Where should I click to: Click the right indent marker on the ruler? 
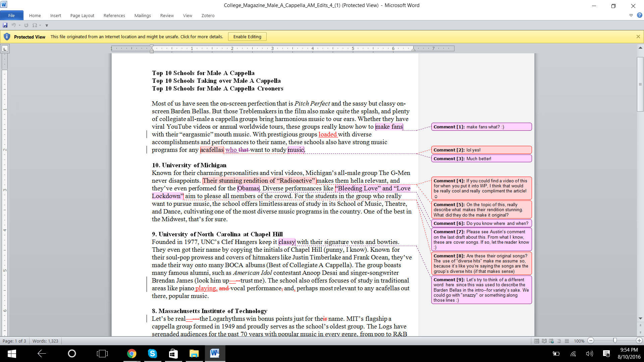413,50
